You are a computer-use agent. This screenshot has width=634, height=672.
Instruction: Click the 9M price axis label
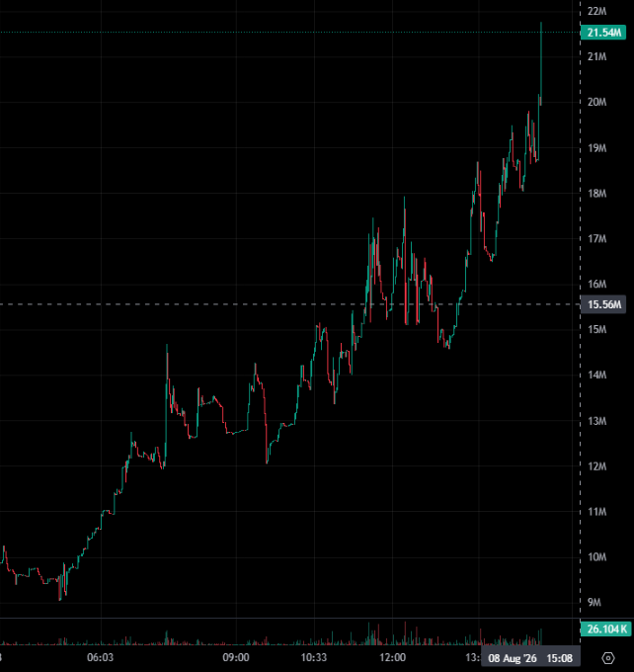(x=594, y=603)
